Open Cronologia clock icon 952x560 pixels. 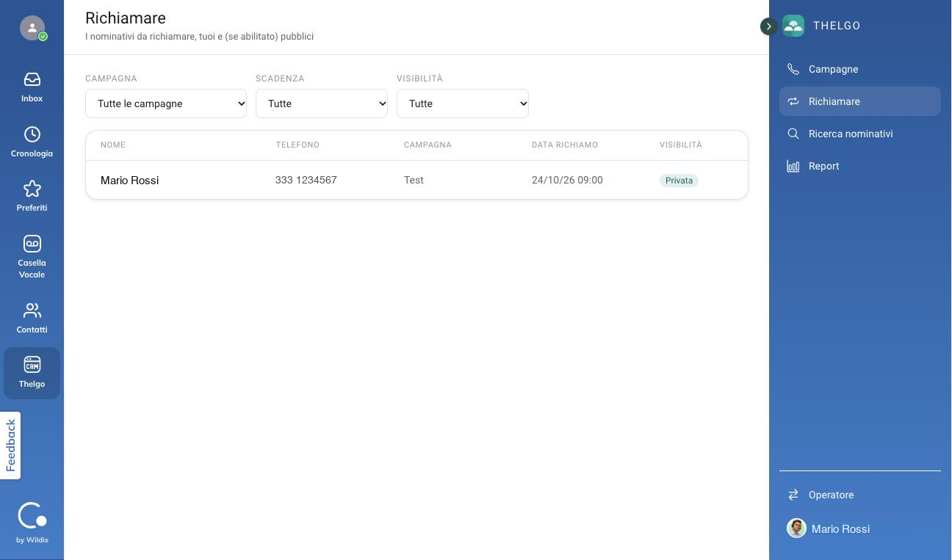pyautogui.click(x=32, y=134)
